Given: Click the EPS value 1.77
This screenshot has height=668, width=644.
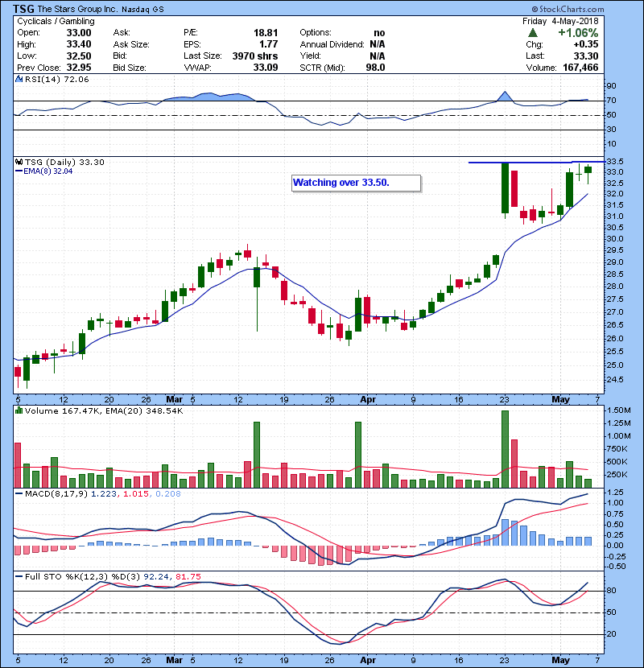Looking at the screenshot, I should tap(269, 44).
